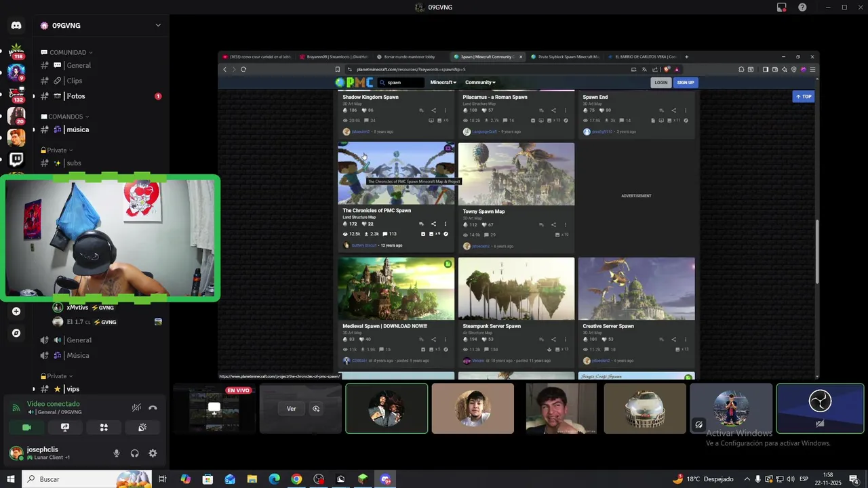Click SIGN UP button on Planet Minecraft
Screen dimensions: 868x488
[686, 83]
